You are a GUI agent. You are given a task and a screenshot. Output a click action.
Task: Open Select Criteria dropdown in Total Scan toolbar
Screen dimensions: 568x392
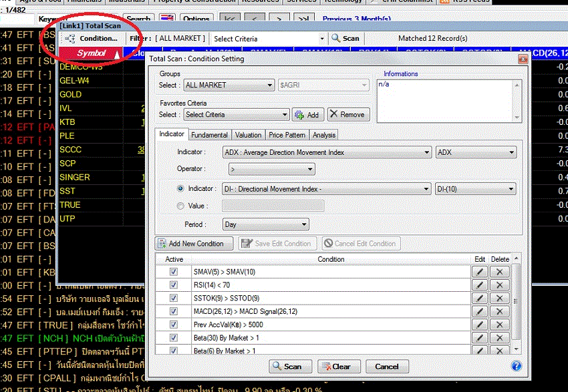(269, 39)
